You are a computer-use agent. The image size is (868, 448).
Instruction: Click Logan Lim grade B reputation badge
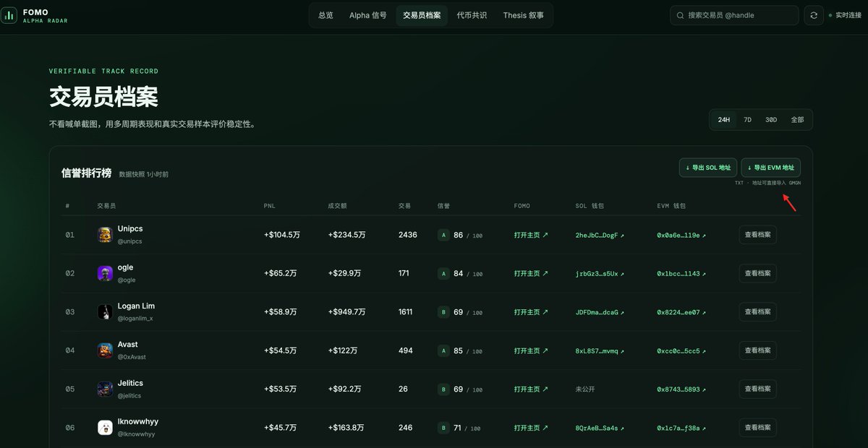coord(443,312)
